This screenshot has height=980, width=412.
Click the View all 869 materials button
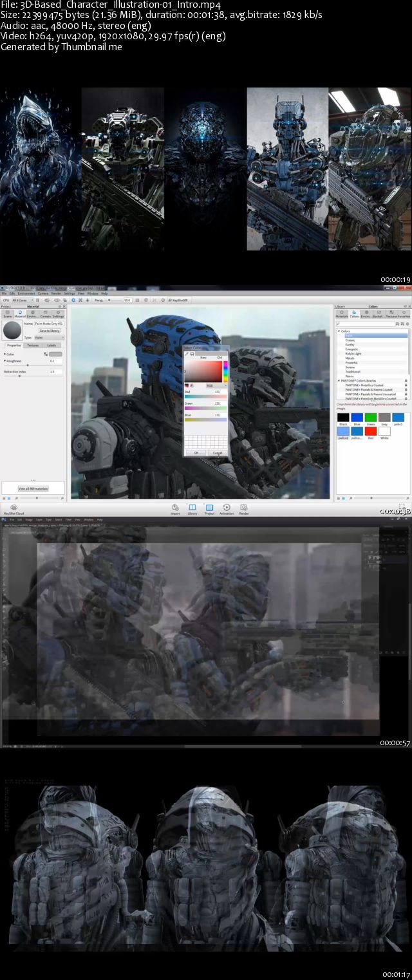33,488
